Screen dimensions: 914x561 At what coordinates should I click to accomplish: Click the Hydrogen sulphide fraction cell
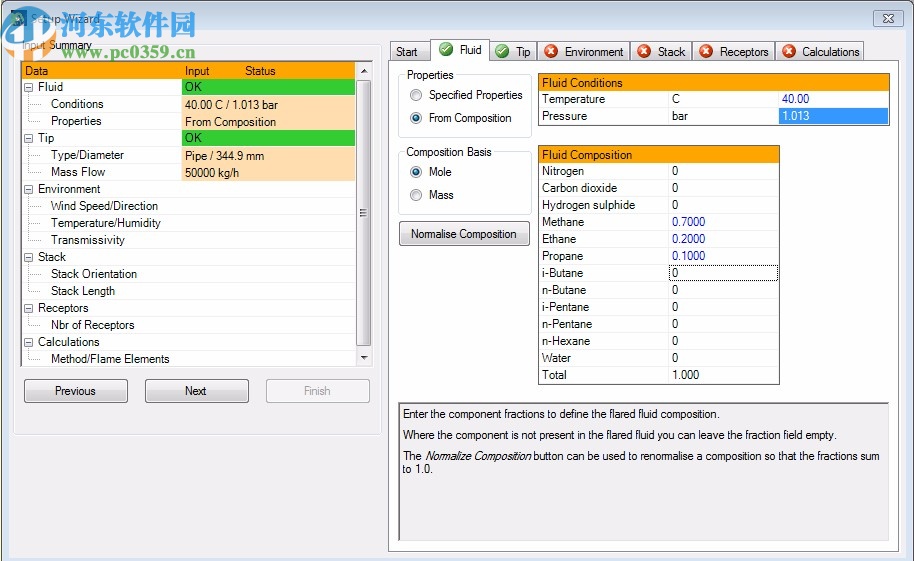[723, 205]
